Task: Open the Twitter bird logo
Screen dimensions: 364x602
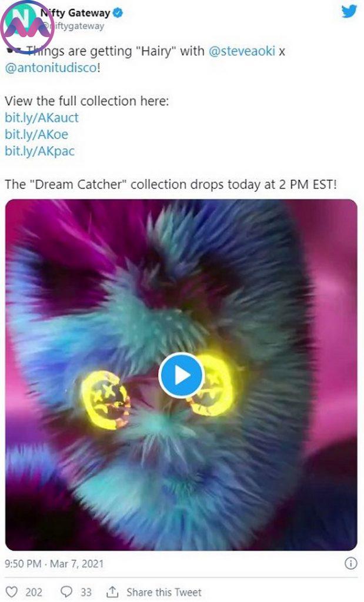Action: tap(349, 12)
